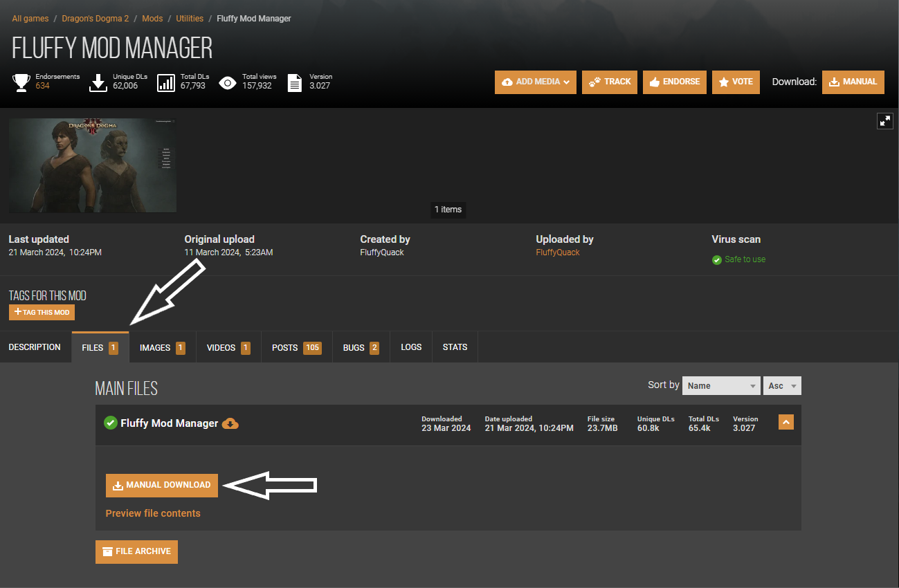Click the 67,793 Total DLs count in header
The width and height of the screenshot is (899, 588).
(x=192, y=86)
